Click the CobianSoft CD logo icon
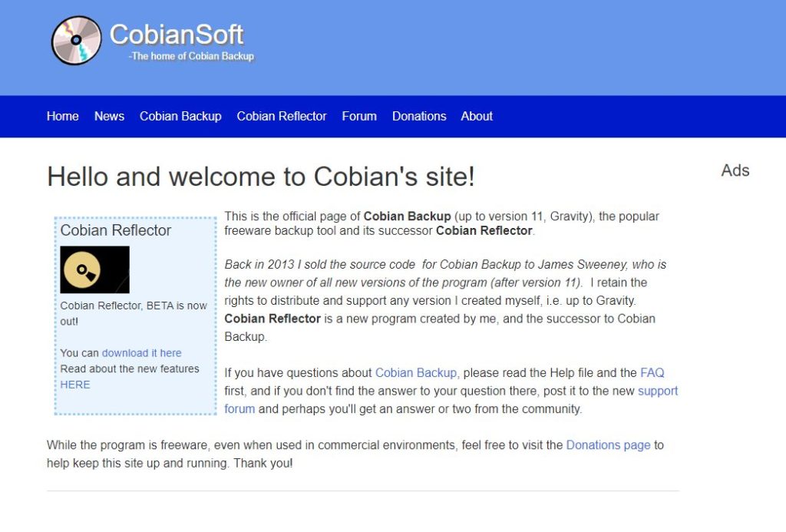The image size is (786, 532). [x=77, y=41]
